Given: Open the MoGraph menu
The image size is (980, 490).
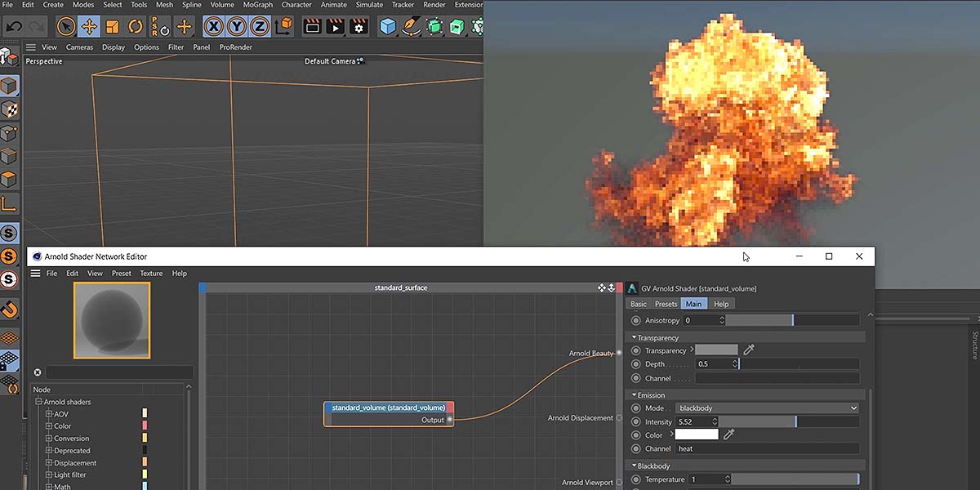Looking at the screenshot, I should (258, 5).
